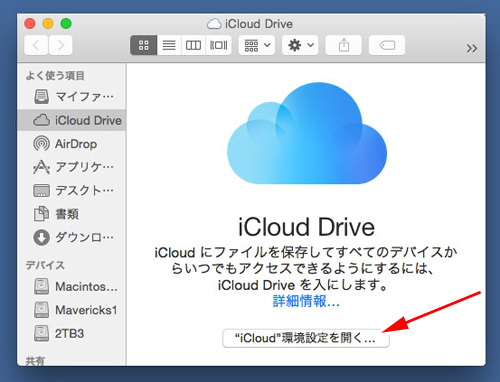The image size is (500, 382).
Task: Go forward with the right arrow button
Action: point(61,45)
